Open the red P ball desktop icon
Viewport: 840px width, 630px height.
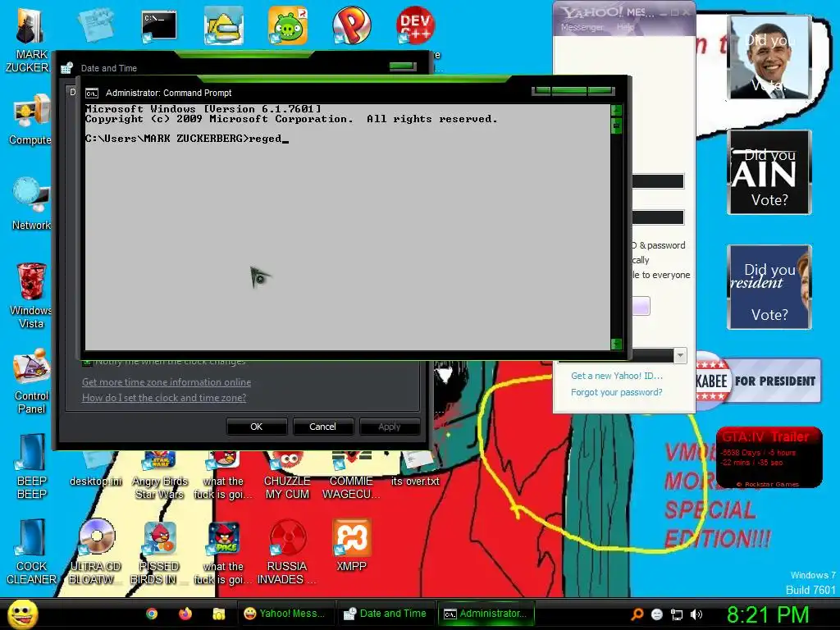[x=351, y=25]
